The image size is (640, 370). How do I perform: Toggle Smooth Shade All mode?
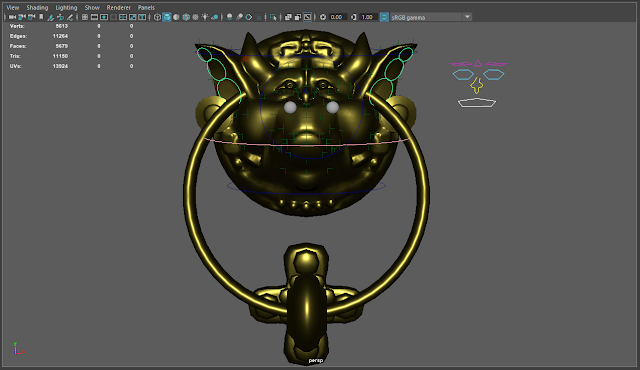coord(167,17)
